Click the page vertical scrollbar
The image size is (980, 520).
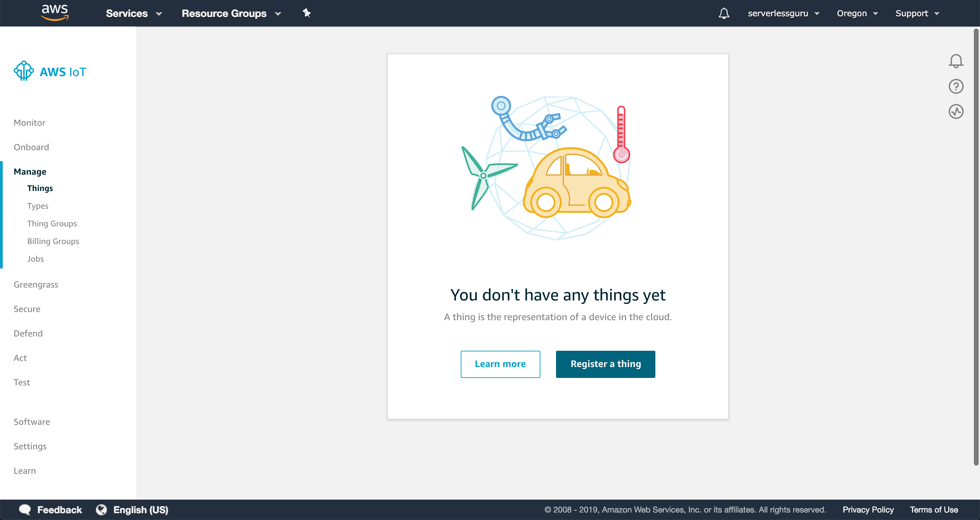[x=976, y=247]
